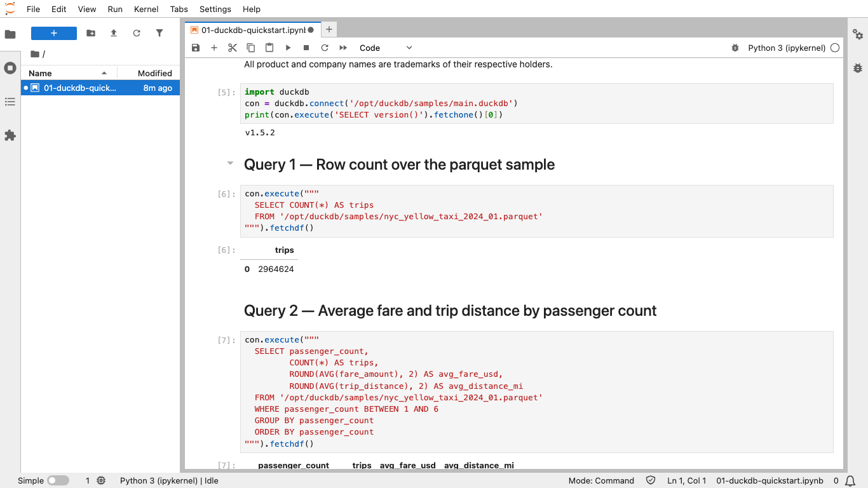
Task: Open notifications bell icon
Action: 851,480
